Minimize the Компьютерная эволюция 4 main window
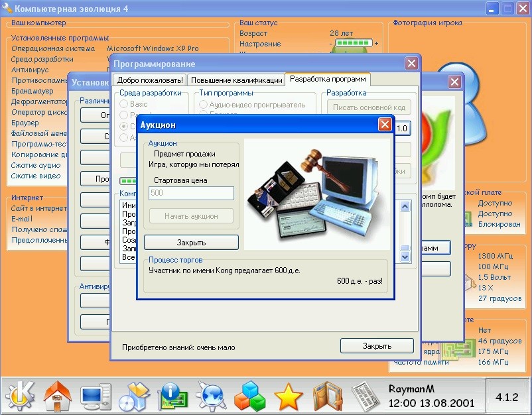This screenshot has height=415, width=532. click(x=492, y=9)
